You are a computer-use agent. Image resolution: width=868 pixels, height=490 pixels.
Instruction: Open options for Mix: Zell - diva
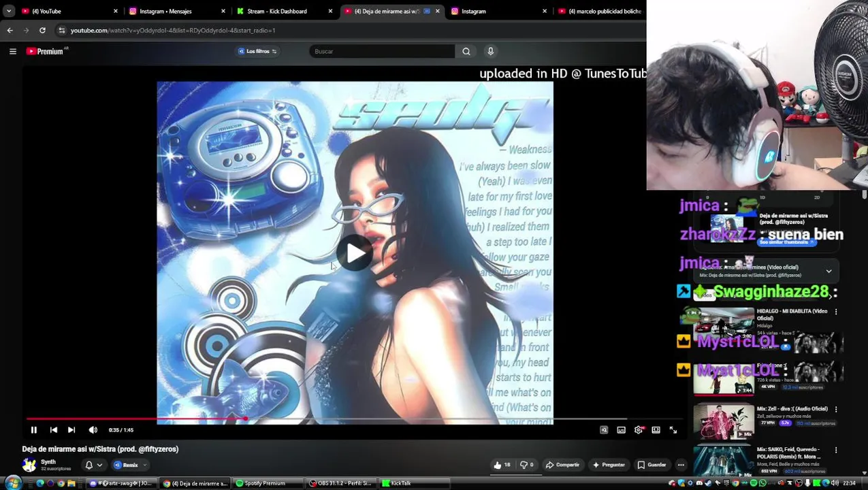tap(836, 409)
